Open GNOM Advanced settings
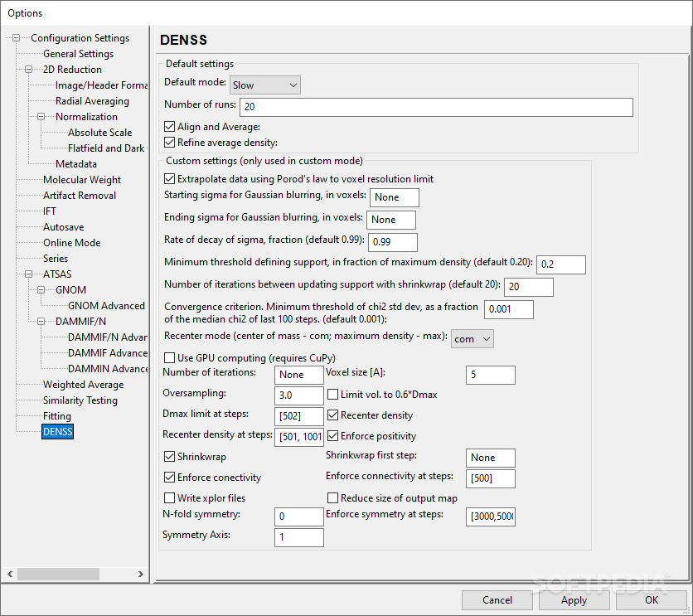This screenshot has height=616, width=693. tap(106, 306)
